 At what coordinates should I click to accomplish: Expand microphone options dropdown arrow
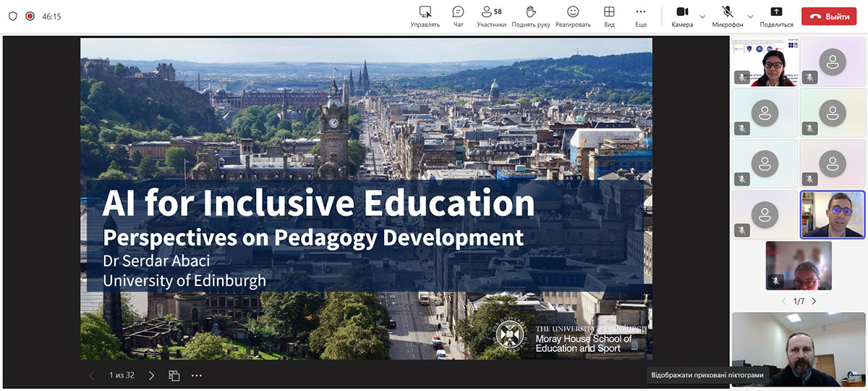pyautogui.click(x=750, y=16)
